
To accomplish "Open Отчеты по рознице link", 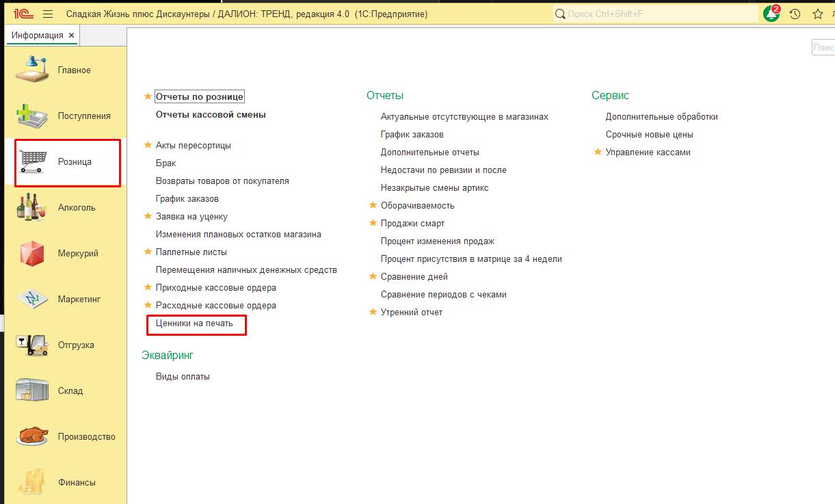I will (200, 97).
